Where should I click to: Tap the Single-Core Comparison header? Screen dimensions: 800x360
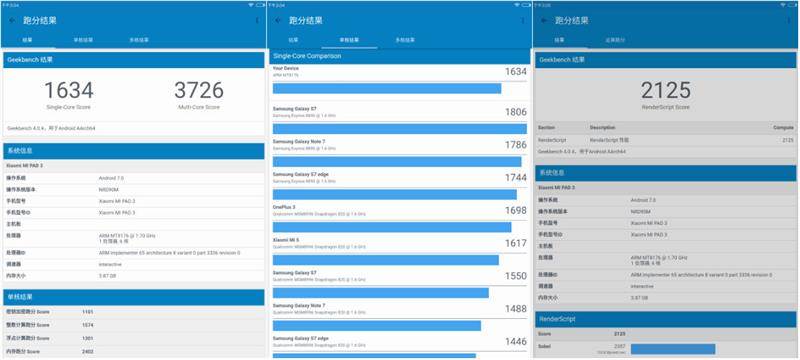pyautogui.click(x=399, y=56)
